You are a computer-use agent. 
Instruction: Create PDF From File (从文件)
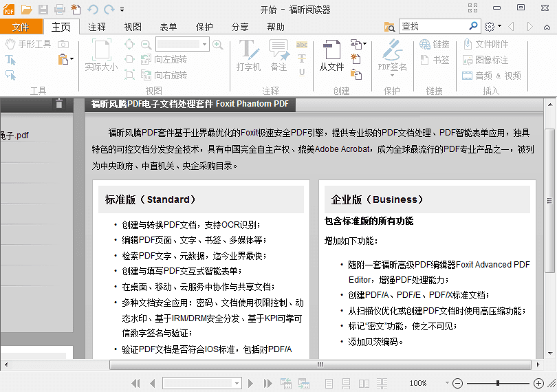coord(331,55)
